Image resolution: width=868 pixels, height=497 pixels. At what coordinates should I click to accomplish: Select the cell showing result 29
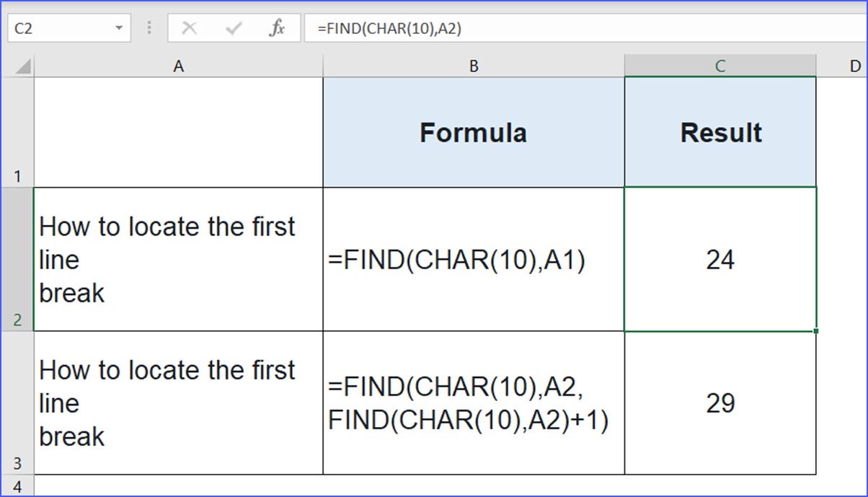coord(719,404)
